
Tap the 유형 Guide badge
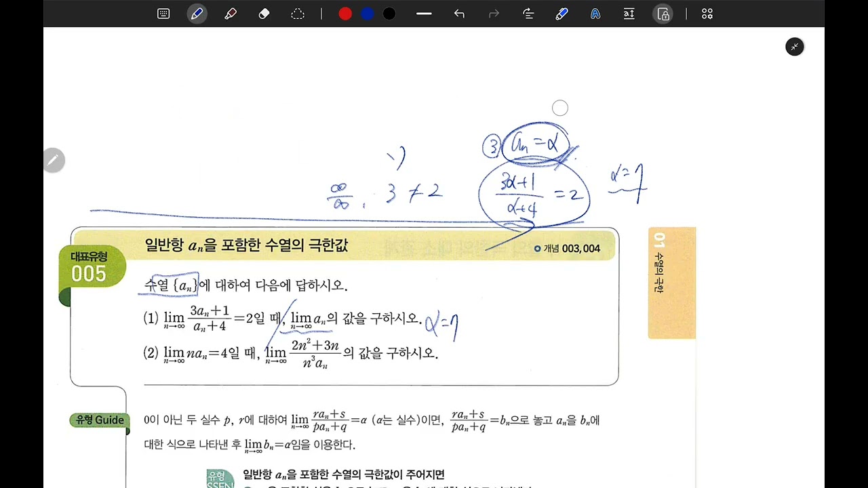tap(100, 420)
